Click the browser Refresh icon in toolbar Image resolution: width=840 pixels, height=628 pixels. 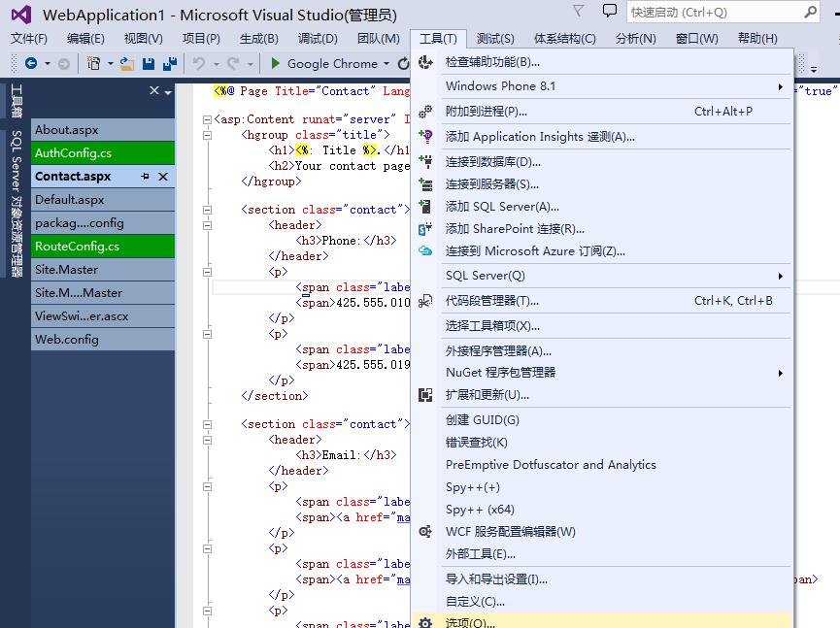tap(403, 64)
